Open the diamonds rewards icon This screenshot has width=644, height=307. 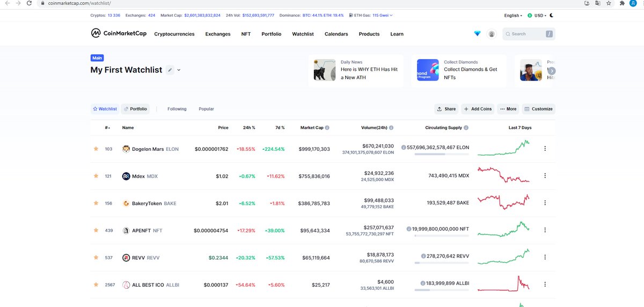coord(478,34)
